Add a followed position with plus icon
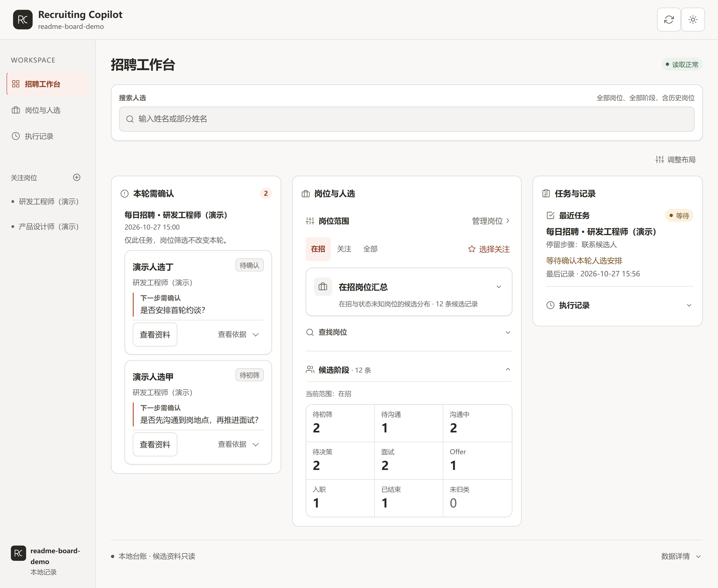The height and width of the screenshot is (588, 718). coord(77,178)
